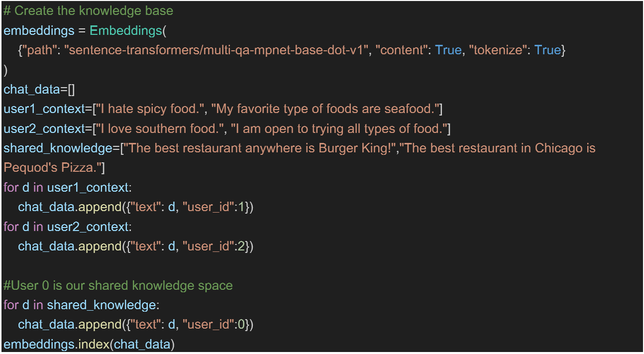Click the user_id value 2
This screenshot has height=354, width=644.
(241, 246)
